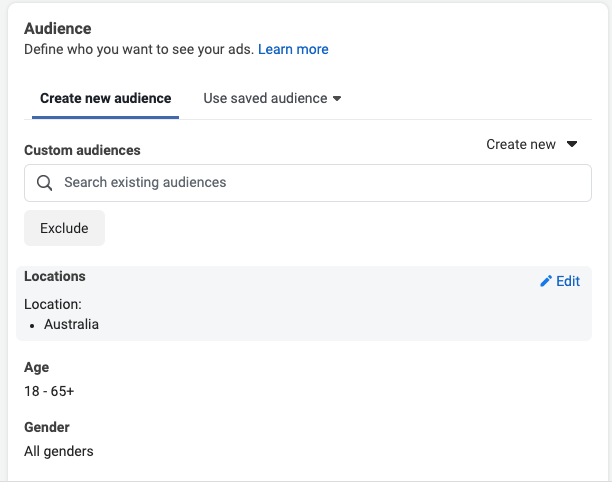Click the 18 - 65+ age range
The image size is (612, 482).
tap(49, 391)
